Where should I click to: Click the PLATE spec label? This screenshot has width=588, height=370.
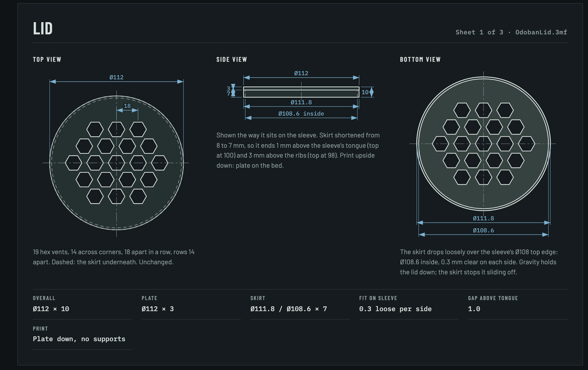point(149,298)
